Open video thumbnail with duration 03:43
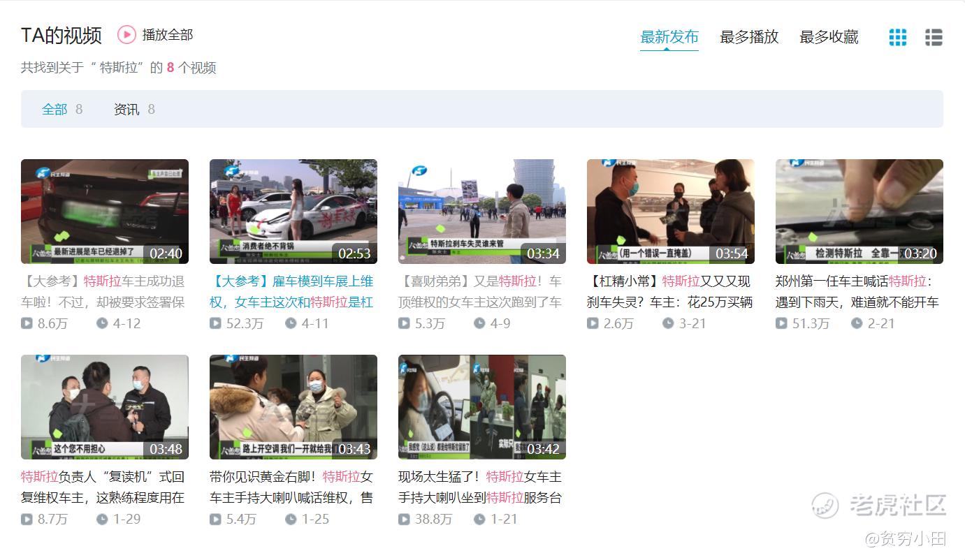Viewport: 965px width, 560px height. click(x=293, y=407)
